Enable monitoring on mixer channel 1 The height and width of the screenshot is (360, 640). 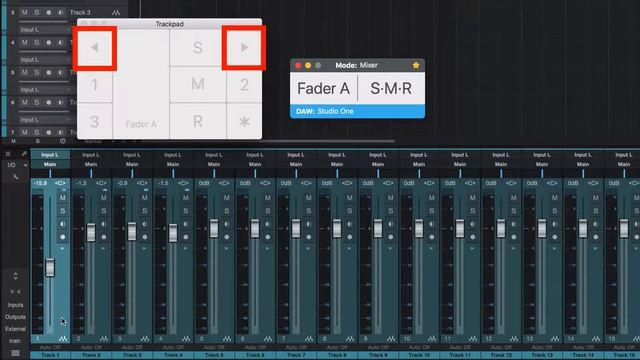62,224
